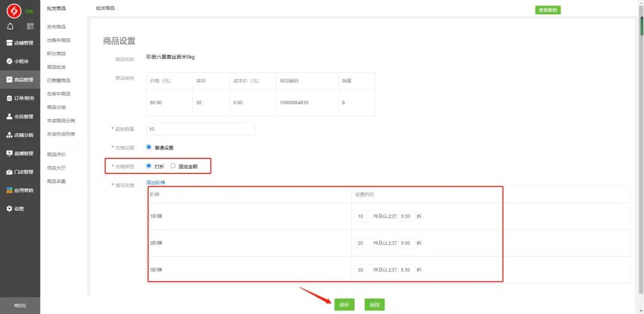Click product name 珍苗六星香丝苗米5kg
644x314 pixels.
[171, 57]
